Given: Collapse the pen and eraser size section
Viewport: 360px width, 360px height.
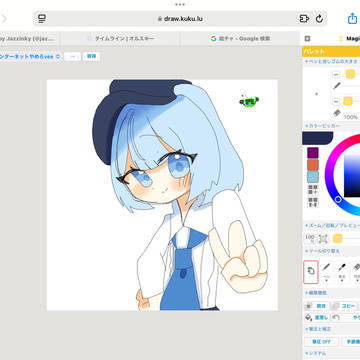Looking at the screenshot, I should [x=331, y=62].
